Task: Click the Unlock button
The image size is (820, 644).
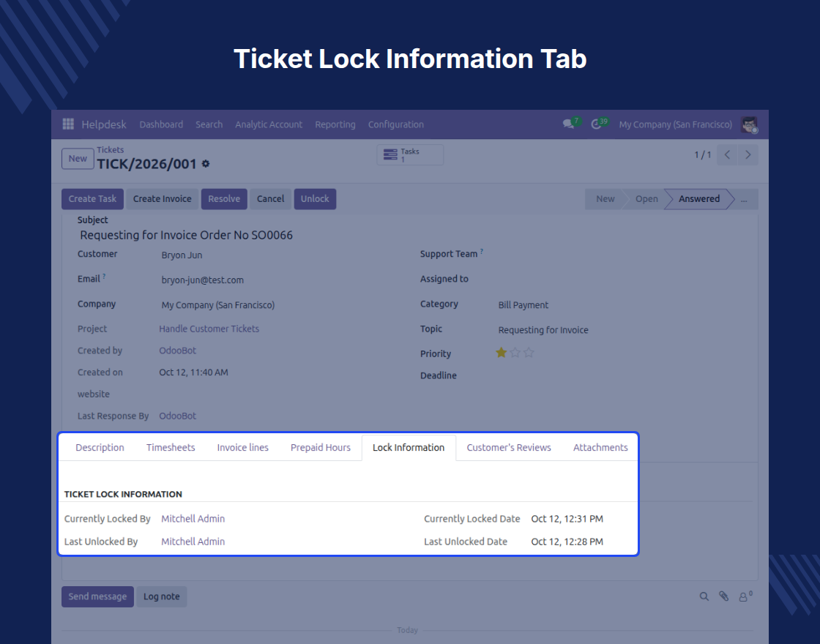Action: [315, 199]
